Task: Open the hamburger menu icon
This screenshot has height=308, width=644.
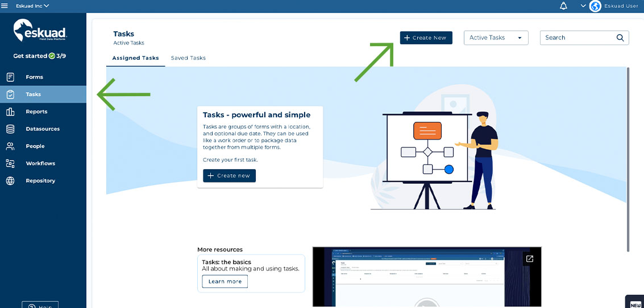Action: pos(5,6)
